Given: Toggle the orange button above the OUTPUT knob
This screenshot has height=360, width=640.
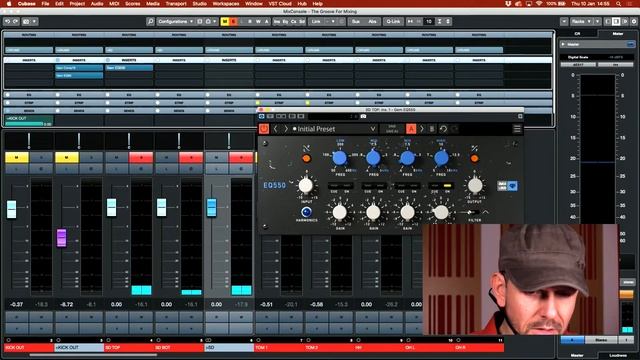Looking at the screenshot, I should point(474,158).
